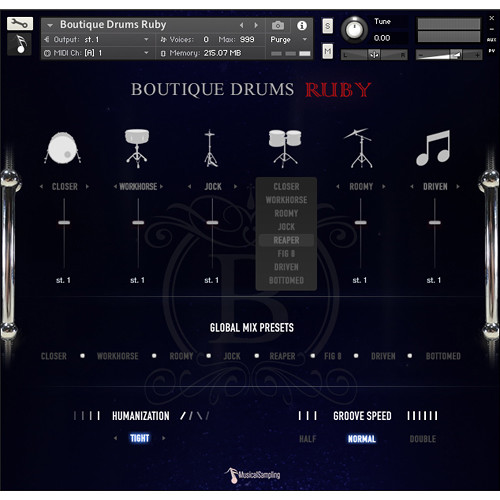
Task: Click the Tune knob
Action: click(x=354, y=30)
